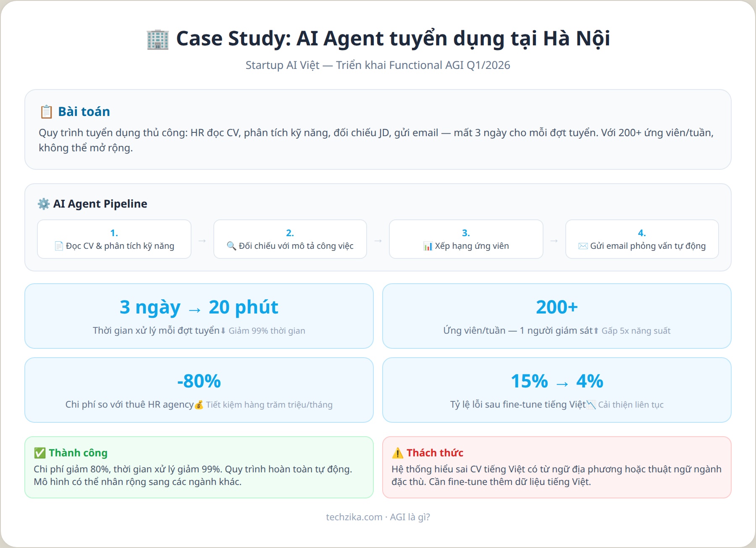Viewport: 756px width, 548px height.
Task: Click the 'Tiết kiệm hàng trăm triệu/tháng' note
Action: pyautogui.click(x=269, y=405)
